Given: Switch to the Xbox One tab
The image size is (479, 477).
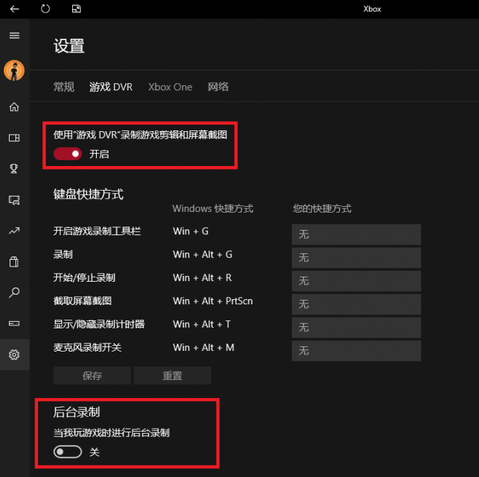Looking at the screenshot, I should [170, 87].
